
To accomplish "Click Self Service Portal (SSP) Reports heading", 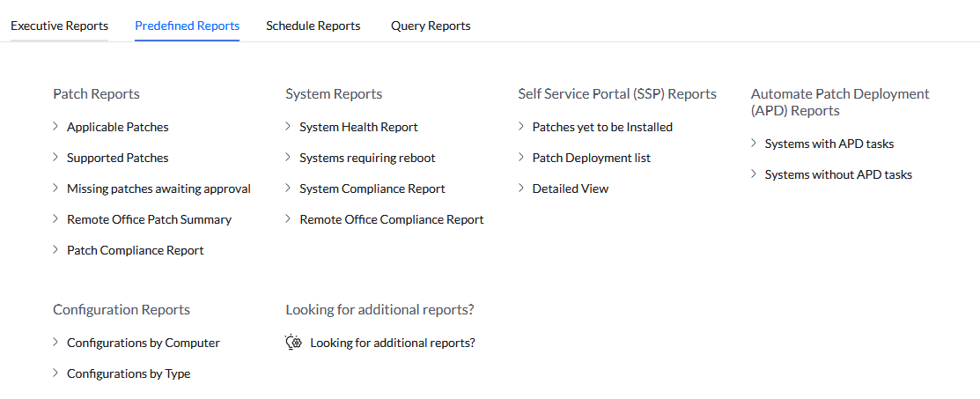I will (617, 94).
